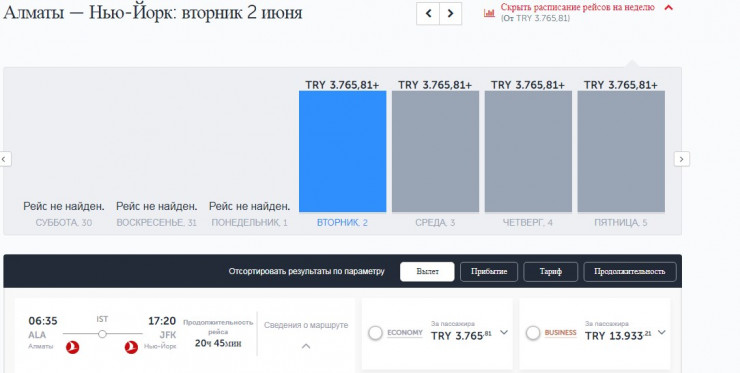
Task: Expand ECONOMY fare details chevron
Action: (504, 332)
